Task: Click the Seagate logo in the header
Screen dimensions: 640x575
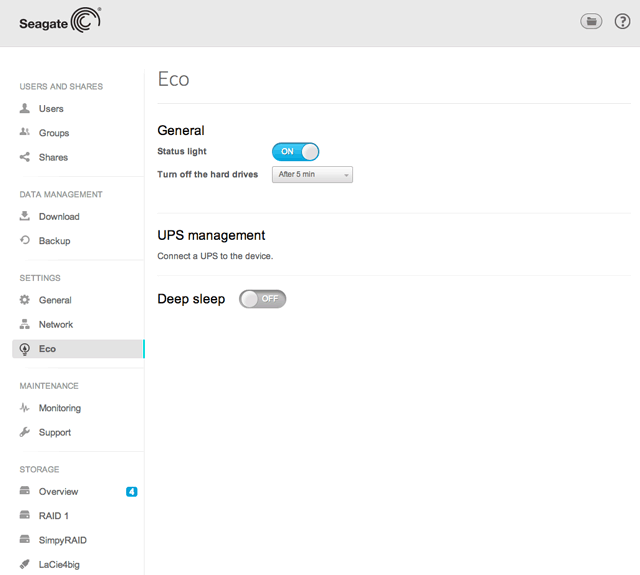Action: point(60,20)
